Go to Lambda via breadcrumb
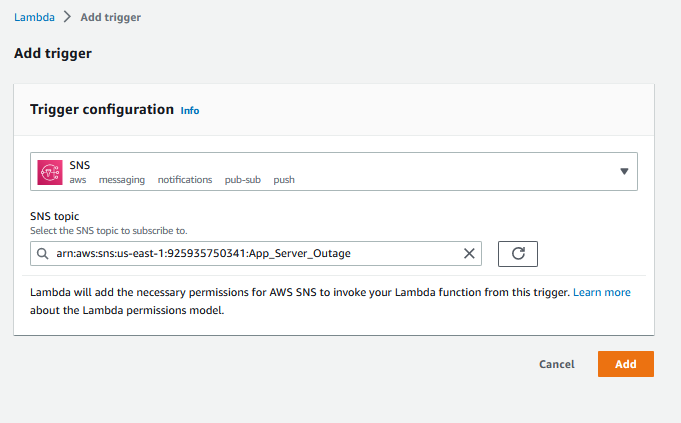 coord(33,18)
